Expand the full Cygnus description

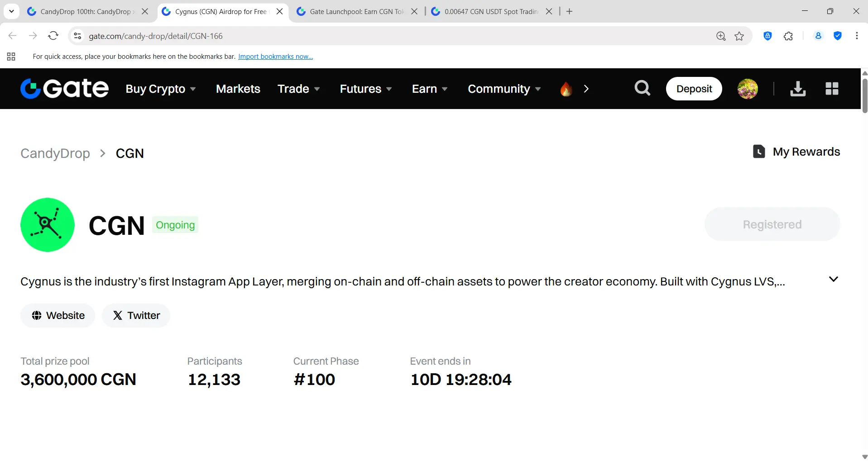[834, 279]
